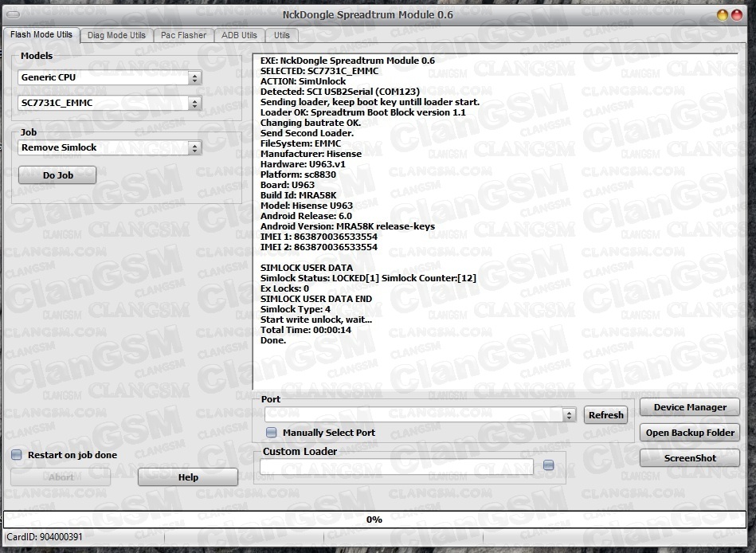The height and width of the screenshot is (553, 756).
Task: Click the Hardware: U963.v1 log line
Action: [x=303, y=164]
